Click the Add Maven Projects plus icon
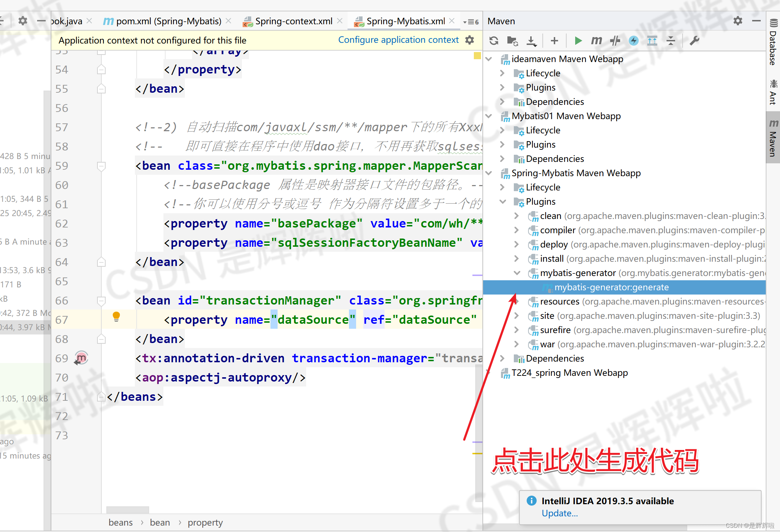 (554, 41)
